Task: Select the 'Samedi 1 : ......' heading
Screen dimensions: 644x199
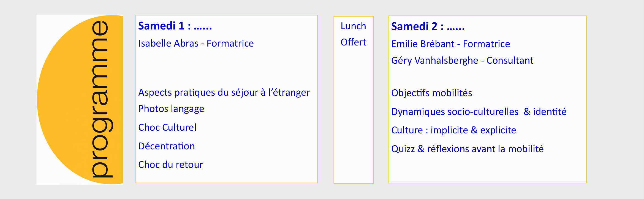Action: point(175,26)
